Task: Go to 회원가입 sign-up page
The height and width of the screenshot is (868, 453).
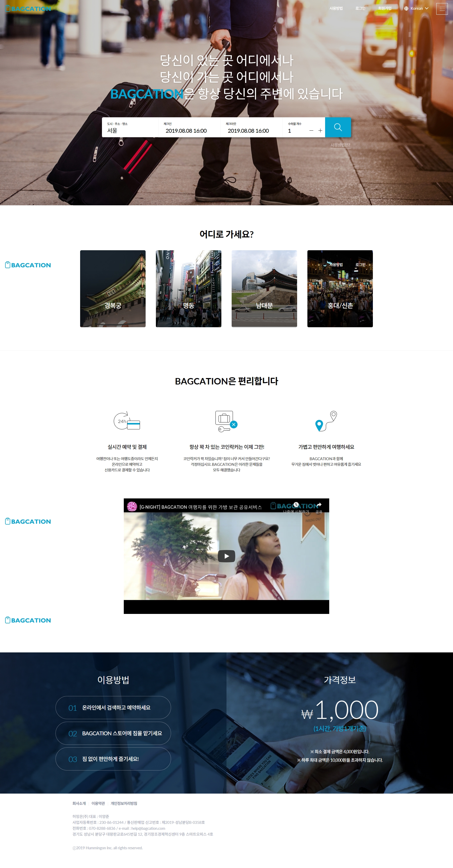Action: coord(385,8)
